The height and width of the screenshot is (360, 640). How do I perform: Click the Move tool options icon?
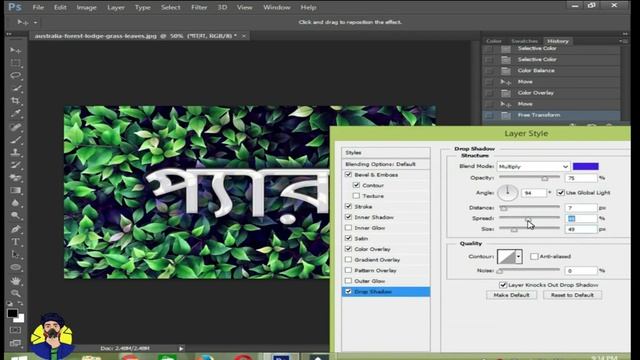coord(22,22)
